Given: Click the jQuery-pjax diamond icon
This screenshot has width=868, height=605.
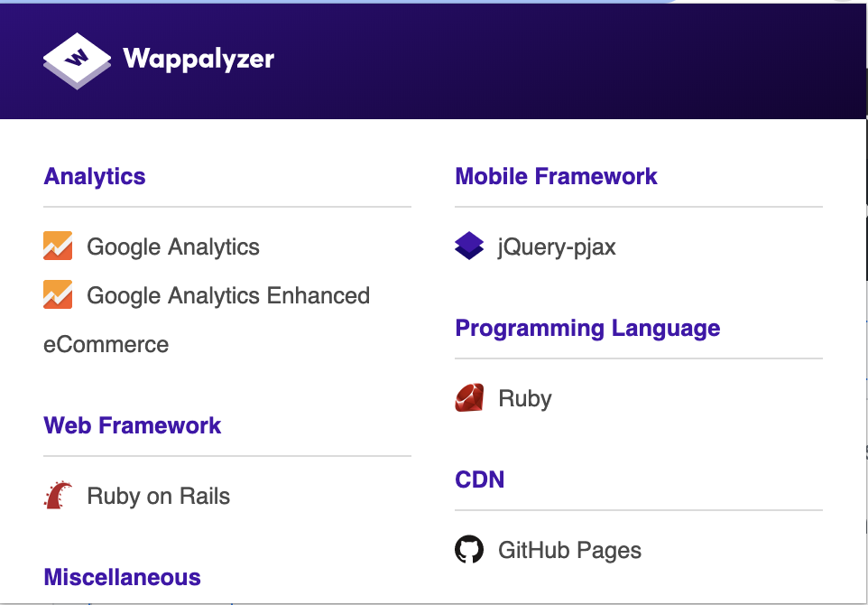Looking at the screenshot, I should [x=468, y=246].
